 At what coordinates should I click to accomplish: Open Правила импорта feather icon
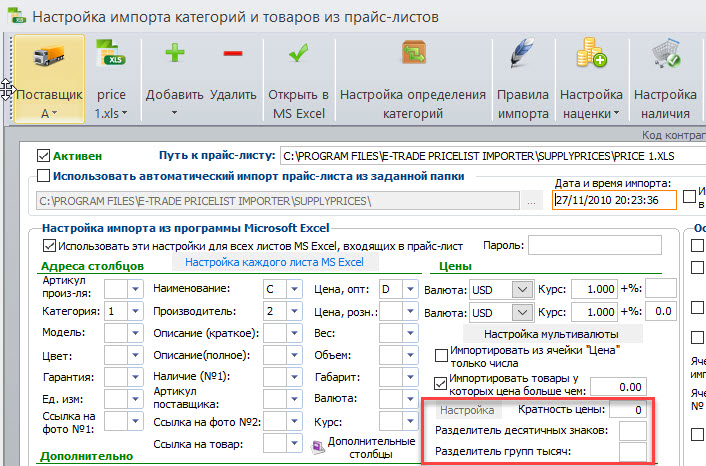pyautogui.click(x=522, y=53)
